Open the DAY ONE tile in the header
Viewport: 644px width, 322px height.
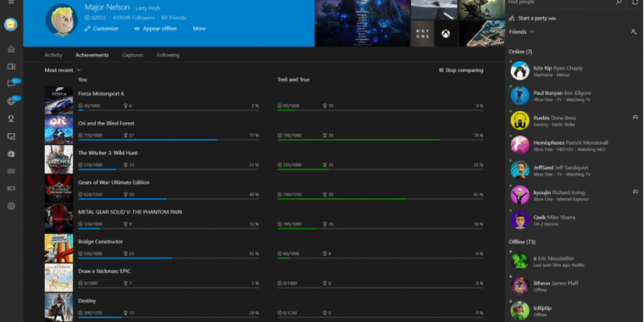423,34
